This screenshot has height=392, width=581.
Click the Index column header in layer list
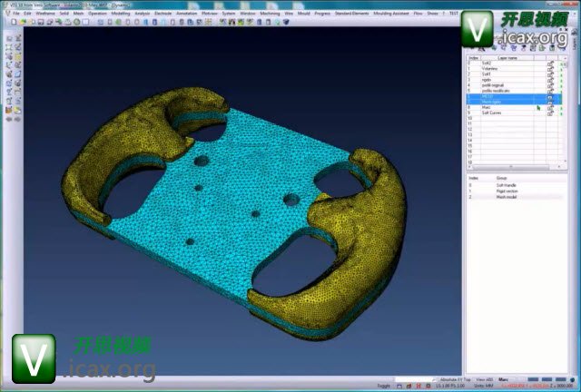click(x=474, y=58)
